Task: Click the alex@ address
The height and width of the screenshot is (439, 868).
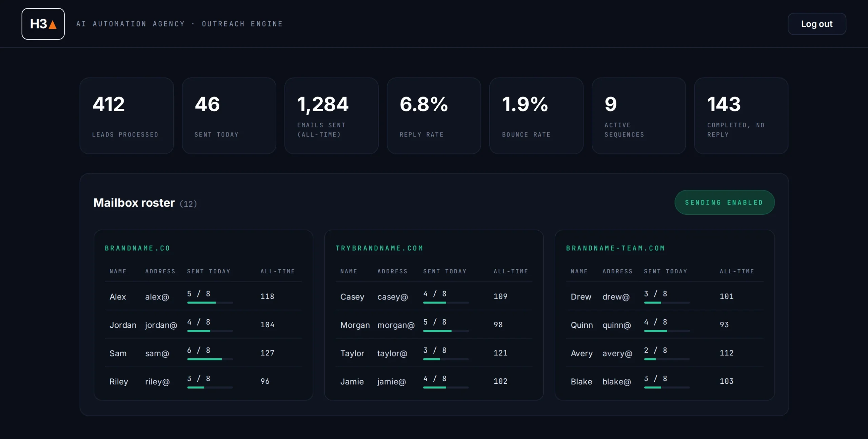Action: [157, 297]
